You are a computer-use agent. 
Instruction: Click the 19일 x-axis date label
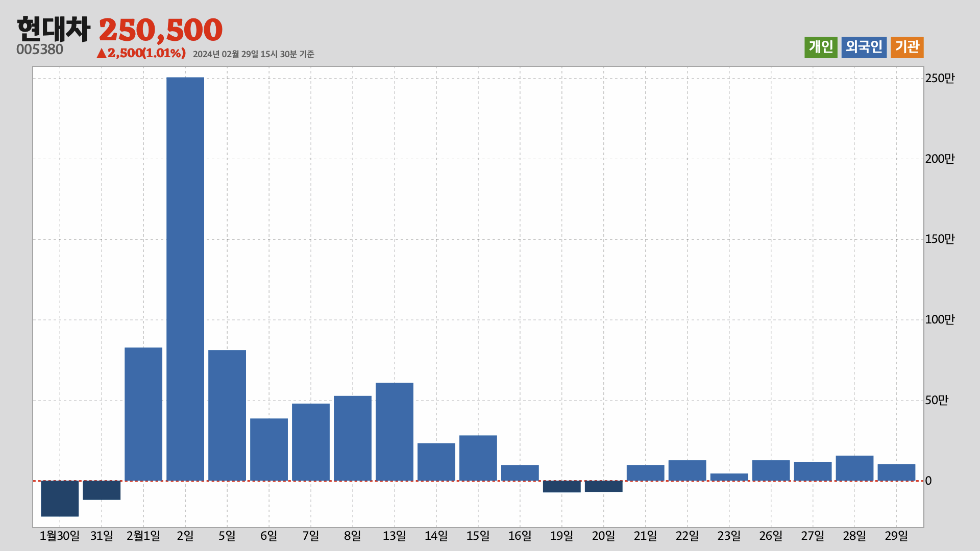coord(562,536)
